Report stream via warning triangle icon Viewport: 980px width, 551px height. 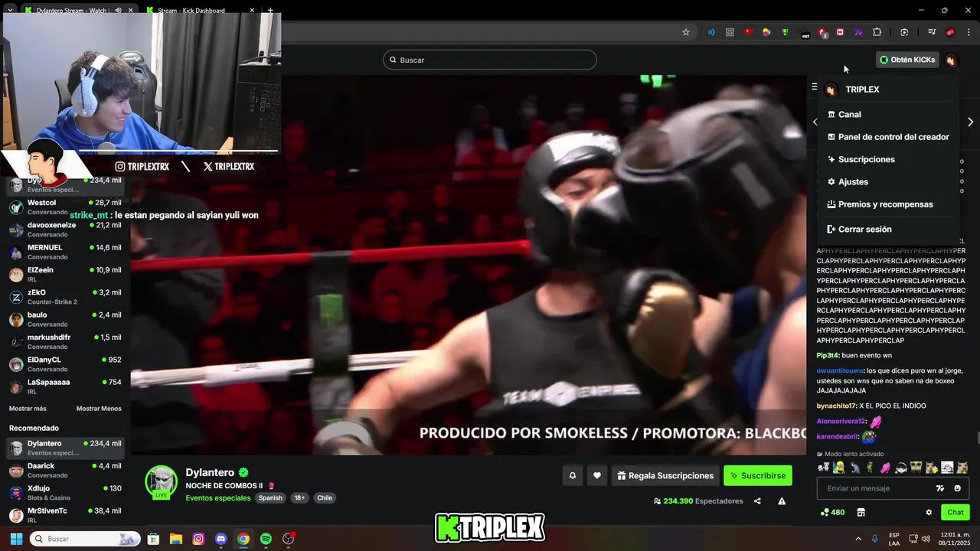[x=782, y=501]
